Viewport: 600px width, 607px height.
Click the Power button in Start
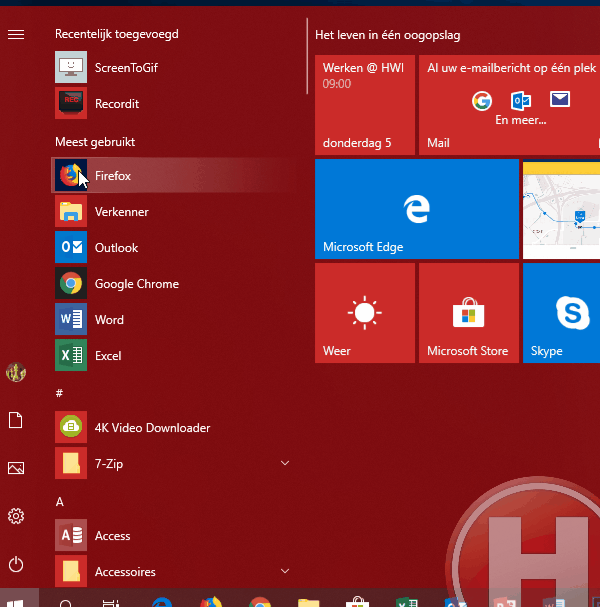16,564
